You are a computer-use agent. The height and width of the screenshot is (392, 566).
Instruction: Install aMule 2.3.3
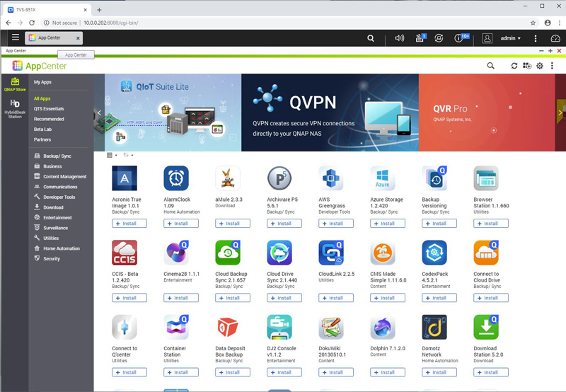click(x=233, y=224)
